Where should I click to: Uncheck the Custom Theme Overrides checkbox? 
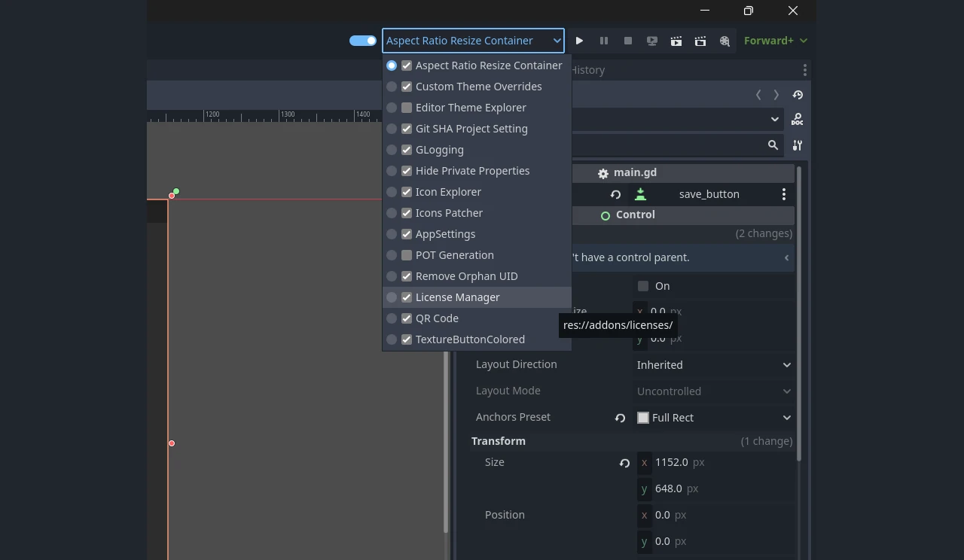click(x=407, y=87)
